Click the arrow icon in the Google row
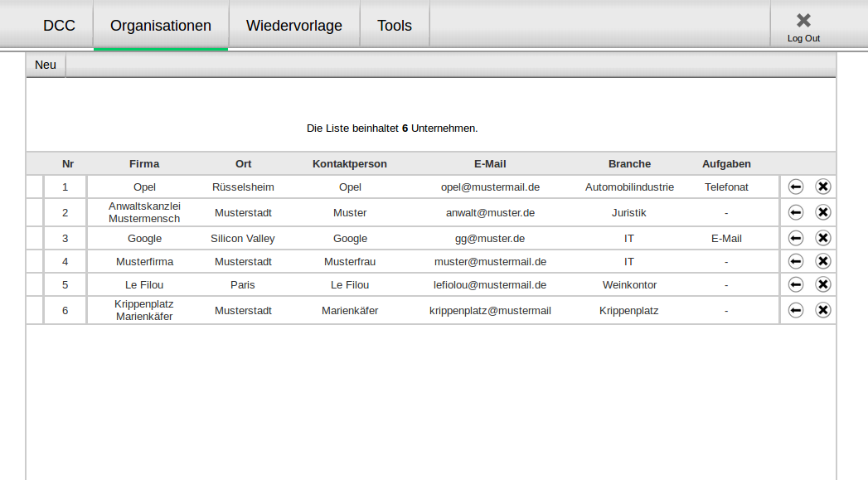 pyautogui.click(x=795, y=238)
